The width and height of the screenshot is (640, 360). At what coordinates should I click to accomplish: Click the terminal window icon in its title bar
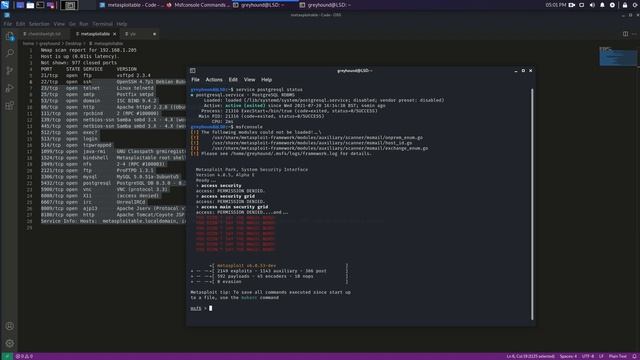pyautogui.click(x=193, y=71)
